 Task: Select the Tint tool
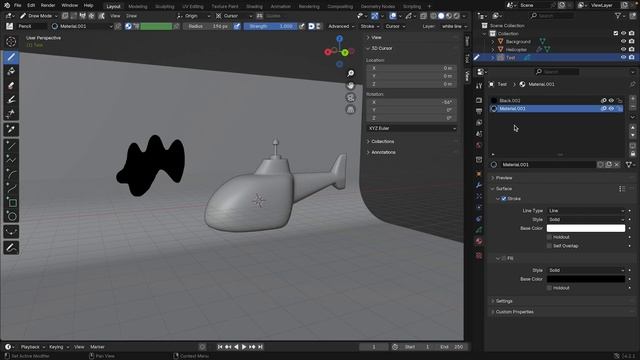(11, 99)
